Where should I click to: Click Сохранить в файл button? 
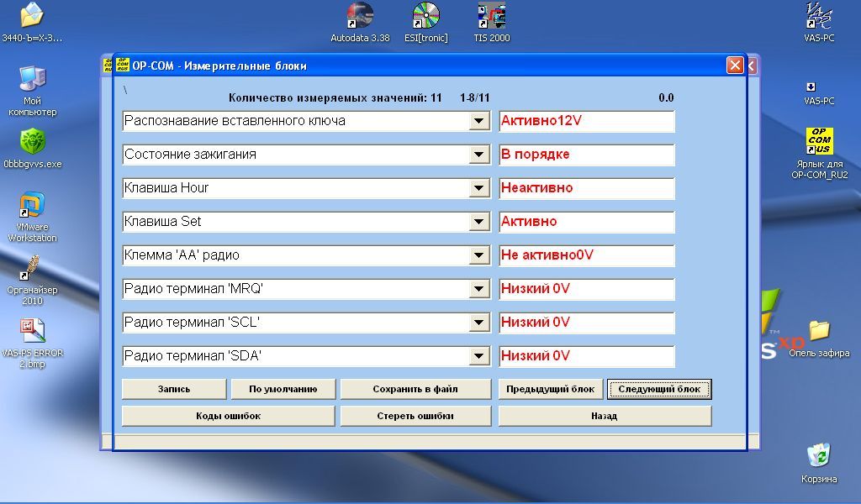point(415,389)
